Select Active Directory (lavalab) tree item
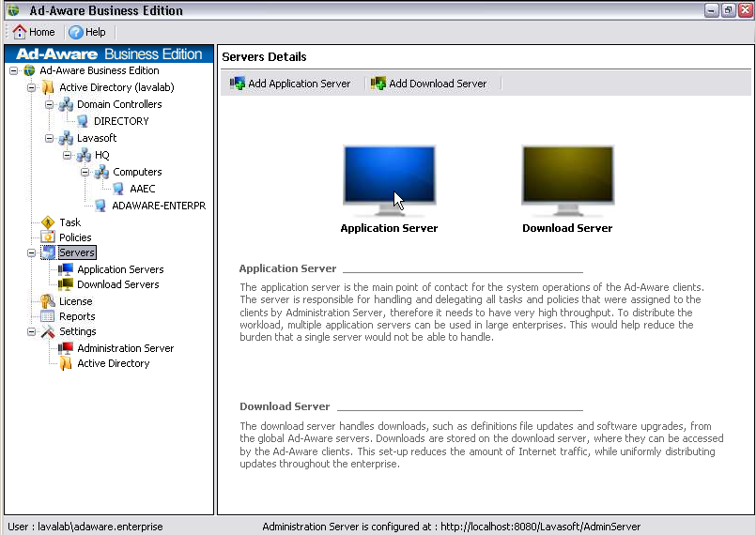 point(116,87)
